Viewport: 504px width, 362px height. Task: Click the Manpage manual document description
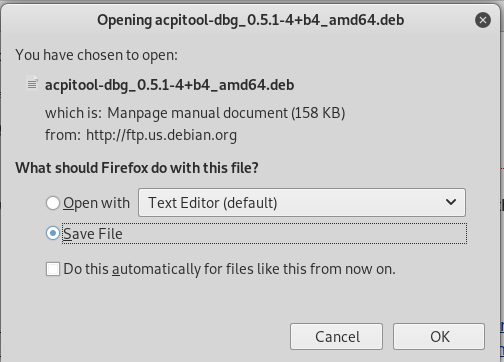[226, 113]
